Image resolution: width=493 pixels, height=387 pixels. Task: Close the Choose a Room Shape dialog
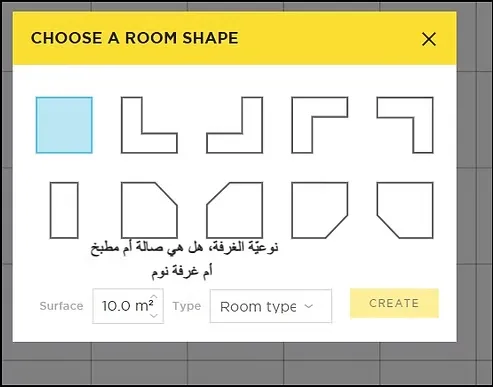click(x=429, y=39)
